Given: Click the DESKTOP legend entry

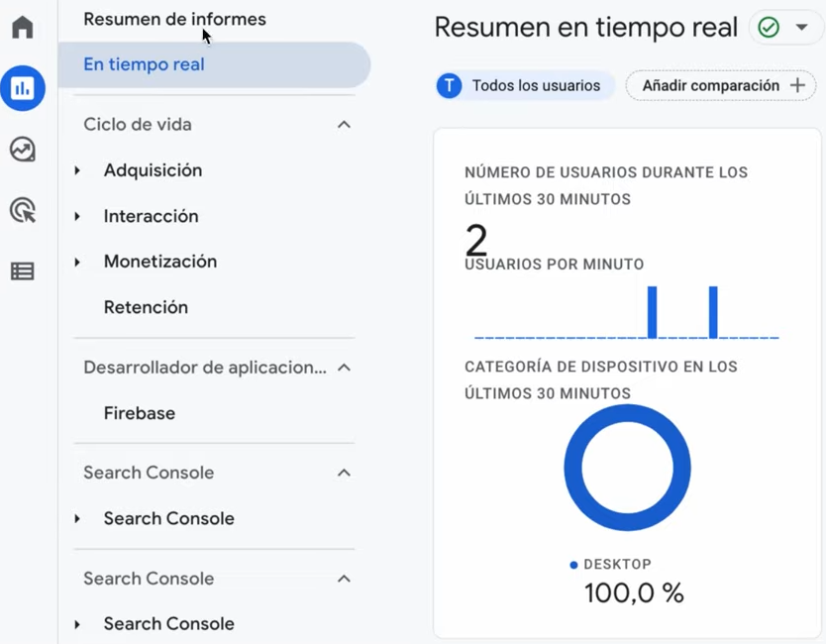Looking at the screenshot, I should (x=611, y=565).
